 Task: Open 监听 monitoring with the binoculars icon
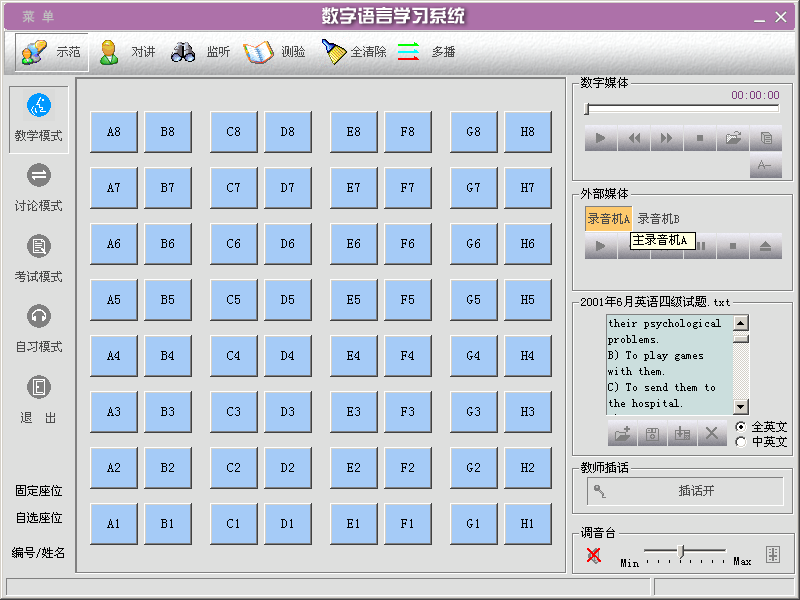click(201, 52)
